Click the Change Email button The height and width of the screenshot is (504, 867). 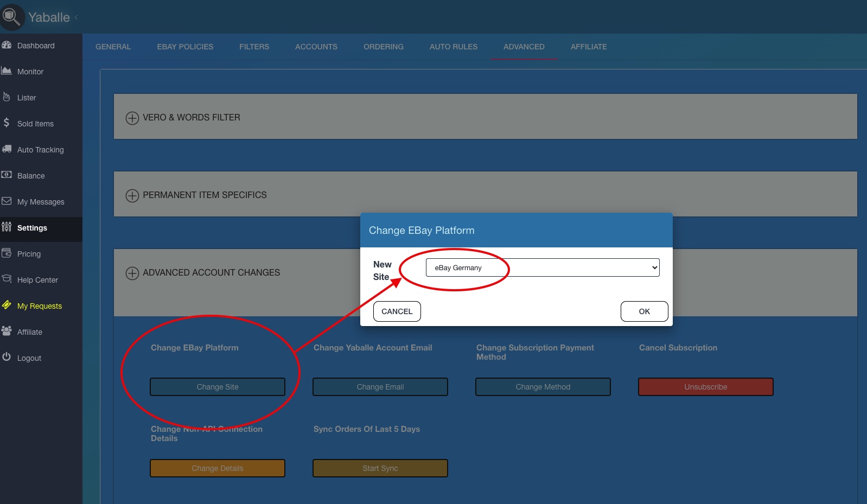click(x=380, y=387)
